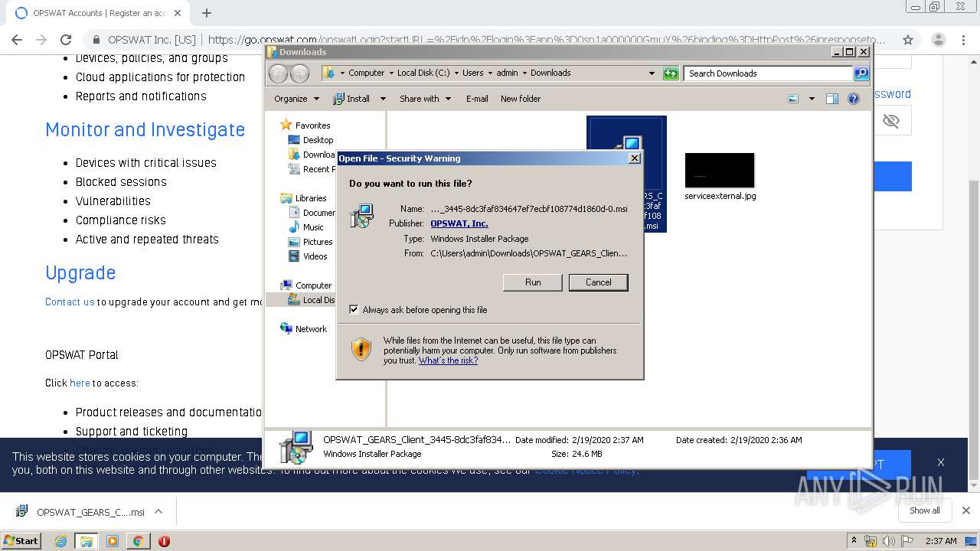
Task: Open media player taskbar icon
Action: click(113, 541)
